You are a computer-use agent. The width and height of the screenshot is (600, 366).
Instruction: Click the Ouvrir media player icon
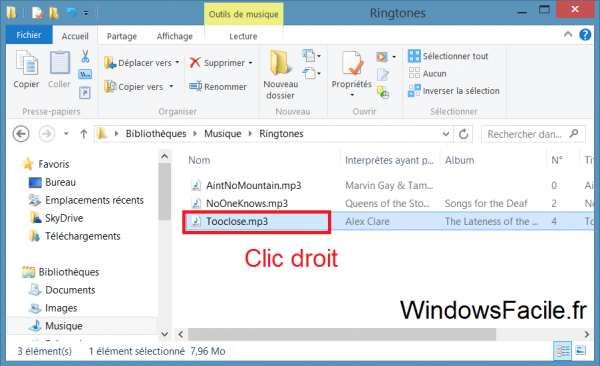coord(382,57)
